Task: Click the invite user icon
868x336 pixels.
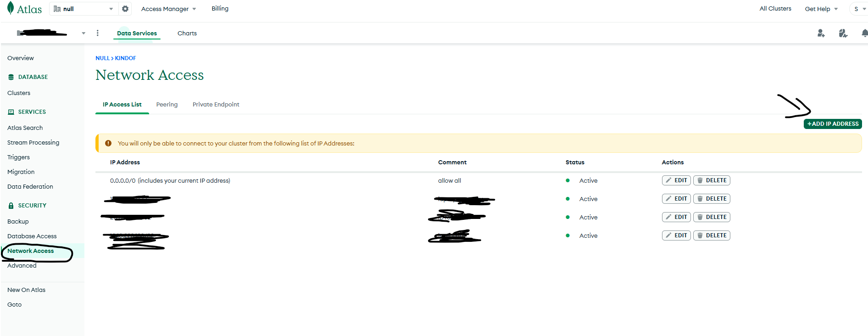Action: 821,33
